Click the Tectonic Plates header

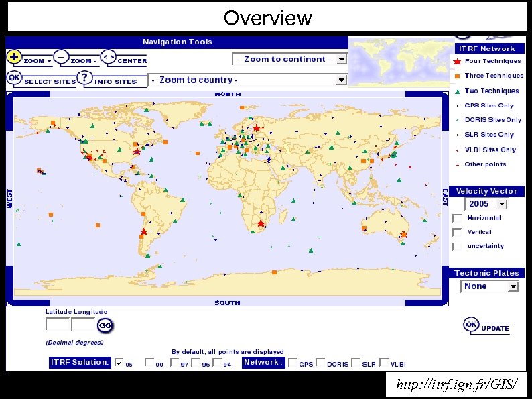[x=486, y=273]
